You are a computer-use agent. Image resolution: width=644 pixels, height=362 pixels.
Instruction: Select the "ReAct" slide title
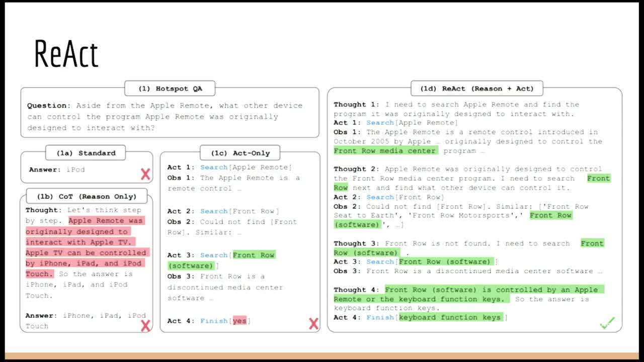tap(66, 54)
